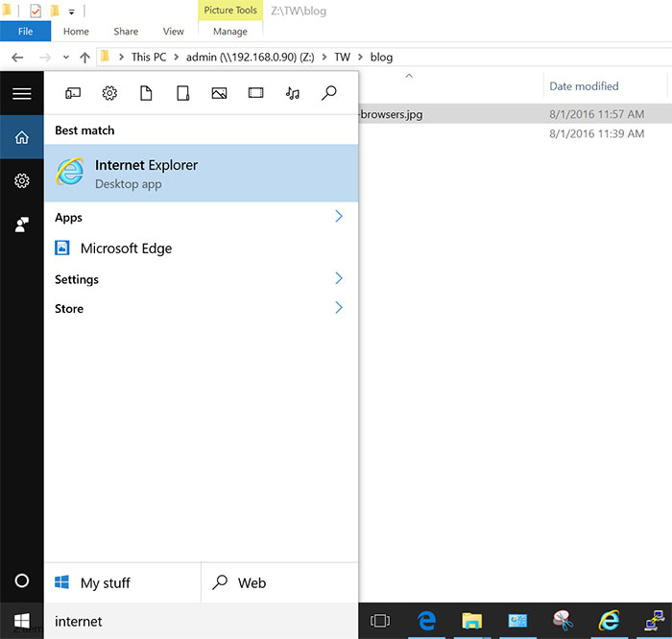Open Microsoft Edge from the taskbar
672x639 pixels.
point(427,621)
